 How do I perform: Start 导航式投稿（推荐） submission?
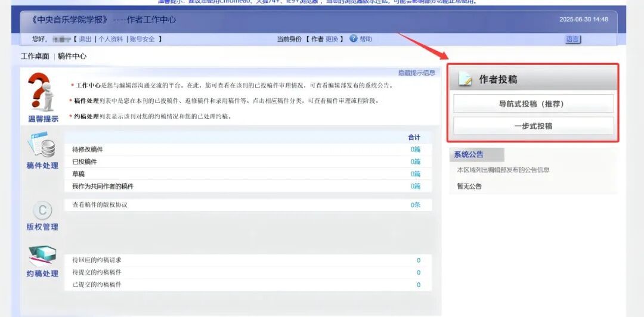pos(533,104)
